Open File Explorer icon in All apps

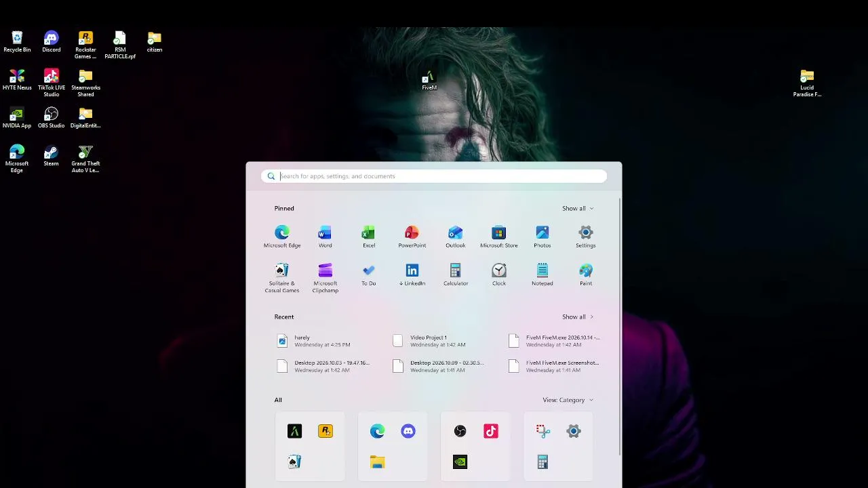point(378,462)
